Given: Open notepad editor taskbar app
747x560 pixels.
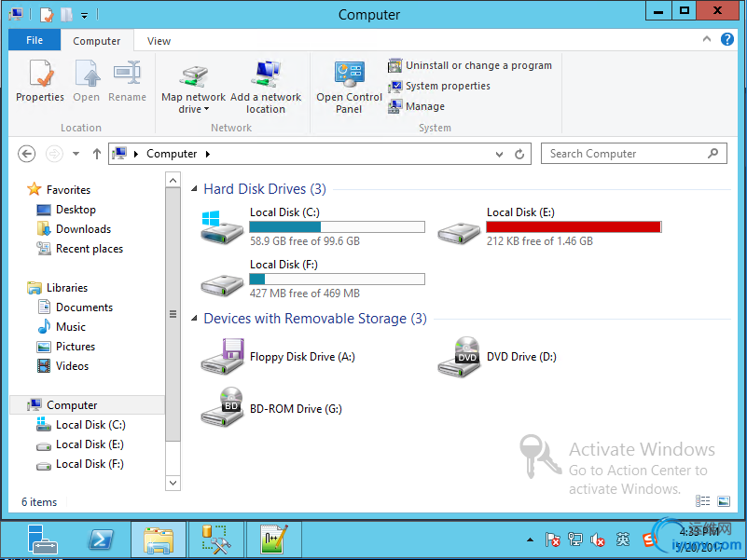Looking at the screenshot, I should [x=274, y=540].
